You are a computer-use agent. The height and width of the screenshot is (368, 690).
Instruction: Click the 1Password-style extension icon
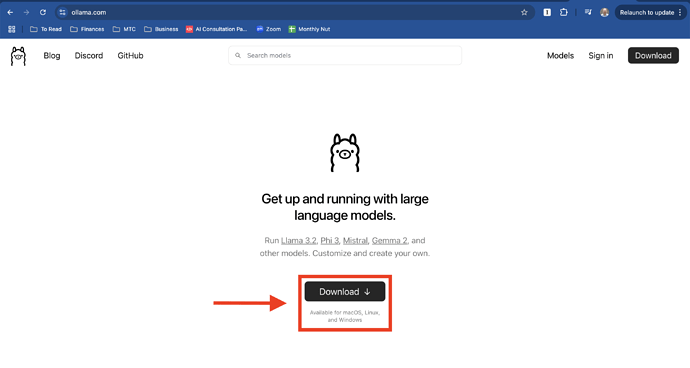(547, 12)
